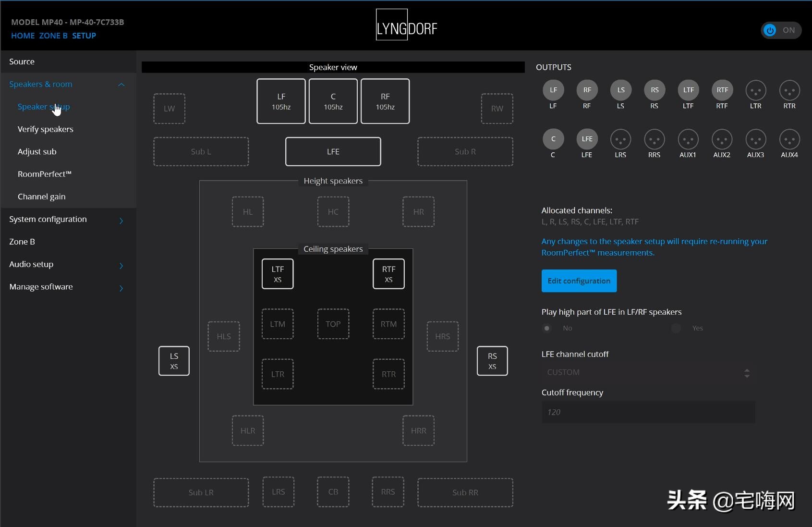This screenshot has width=812, height=527.
Task: Open the RoomPerfect menu item
Action: pos(44,174)
